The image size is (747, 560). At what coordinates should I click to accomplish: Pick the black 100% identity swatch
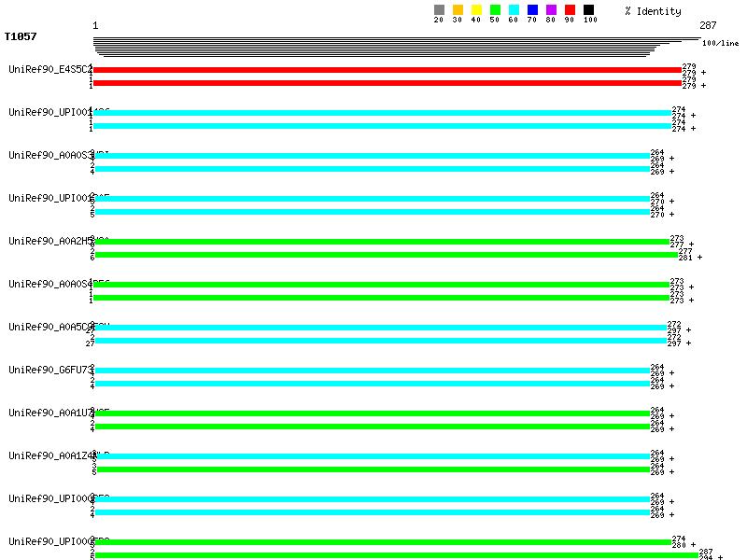[x=588, y=9]
